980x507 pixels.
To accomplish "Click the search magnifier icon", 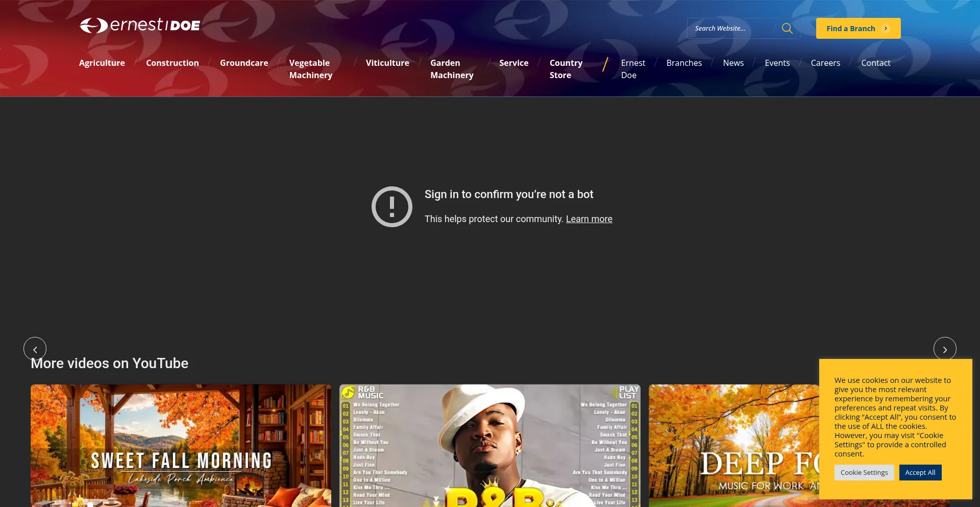I will click(787, 29).
